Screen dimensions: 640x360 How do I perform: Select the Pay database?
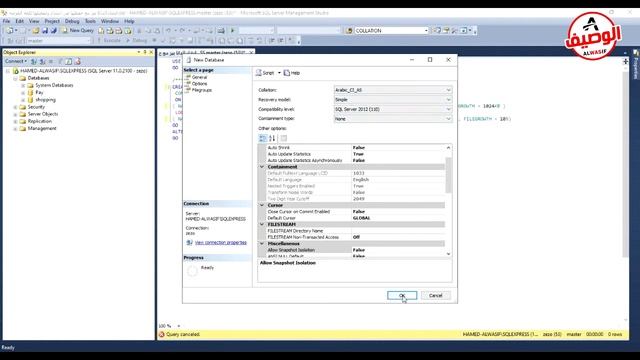pyautogui.click(x=39, y=93)
